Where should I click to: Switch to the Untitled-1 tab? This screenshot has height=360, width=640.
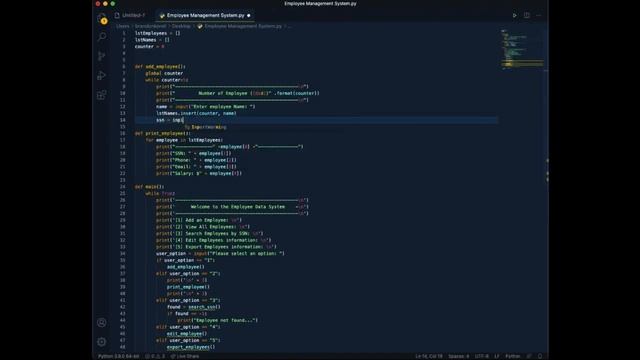coord(130,16)
